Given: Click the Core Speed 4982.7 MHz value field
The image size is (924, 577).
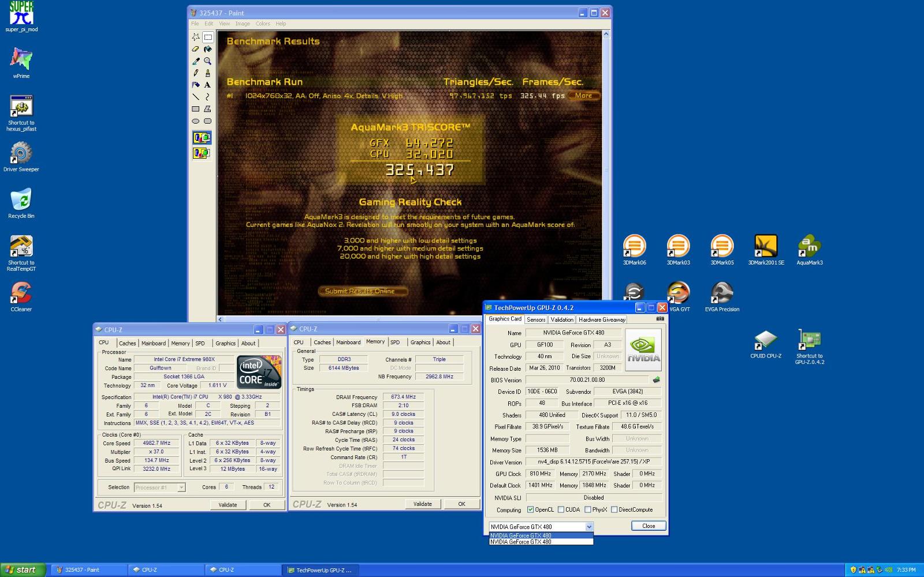Looking at the screenshot, I should 157,443.
